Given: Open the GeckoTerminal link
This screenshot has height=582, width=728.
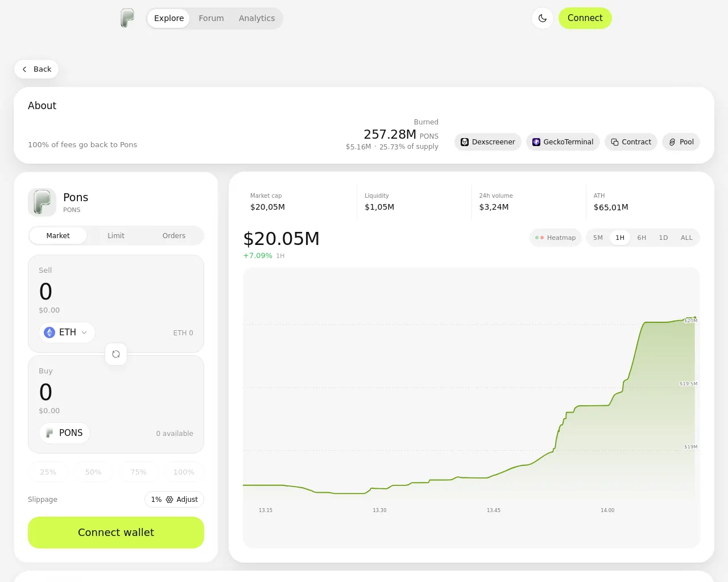Looking at the screenshot, I should [x=563, y=142].
